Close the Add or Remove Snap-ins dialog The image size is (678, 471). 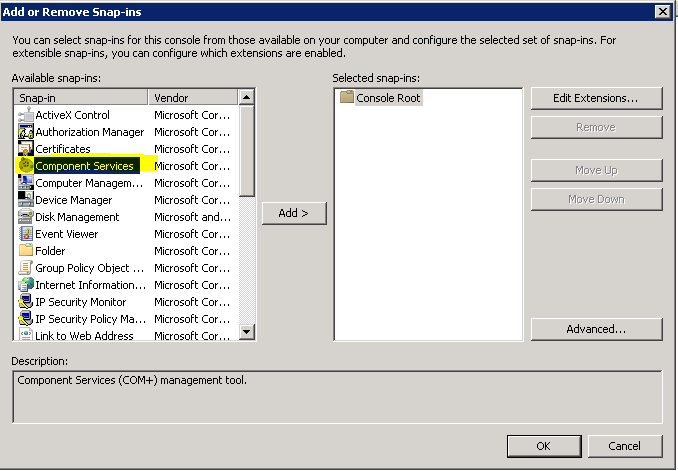click(662, 11)
